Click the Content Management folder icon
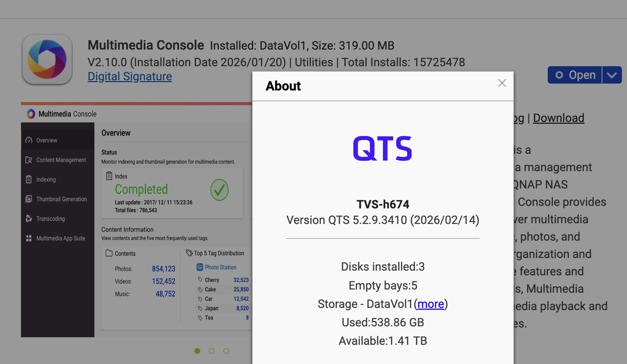The height and width of the screenshot is (364, 627). 29,160
